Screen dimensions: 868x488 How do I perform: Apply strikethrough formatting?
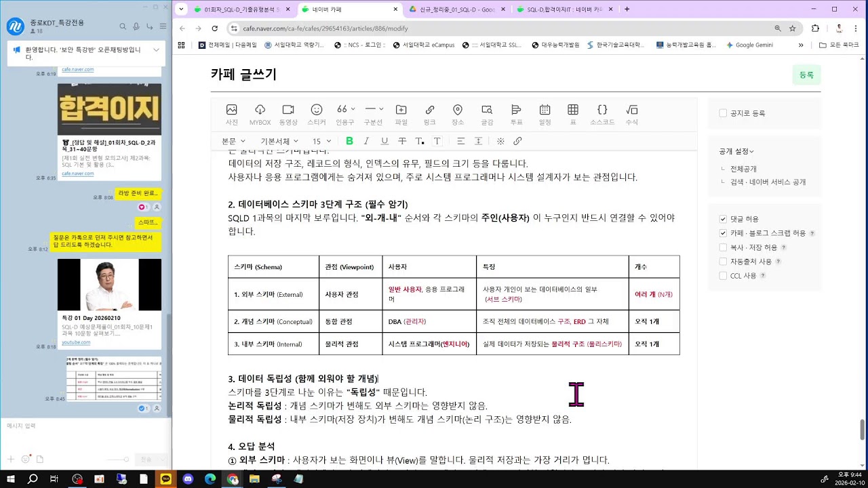(402, 141)
